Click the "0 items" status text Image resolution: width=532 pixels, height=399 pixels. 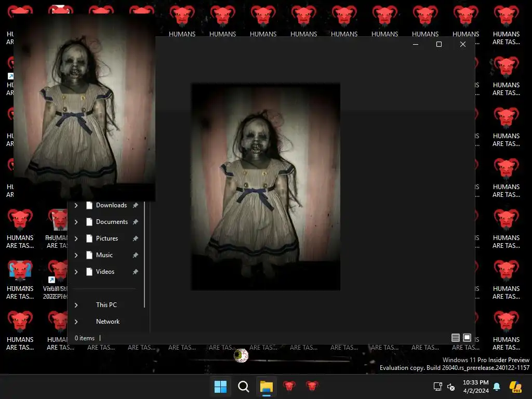tap(85, 338)
